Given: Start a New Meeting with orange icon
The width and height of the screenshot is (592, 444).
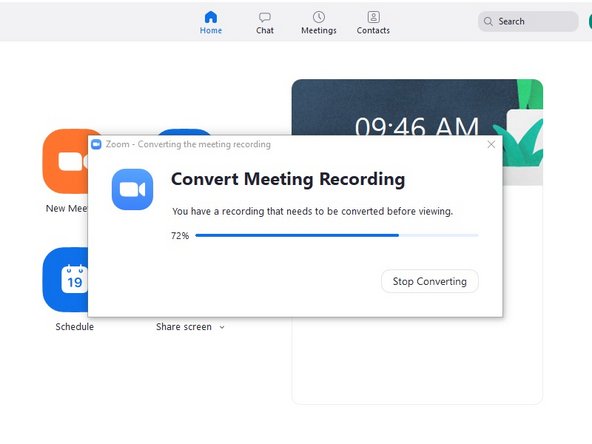Looking at the screenshot, I should [66, 162].
